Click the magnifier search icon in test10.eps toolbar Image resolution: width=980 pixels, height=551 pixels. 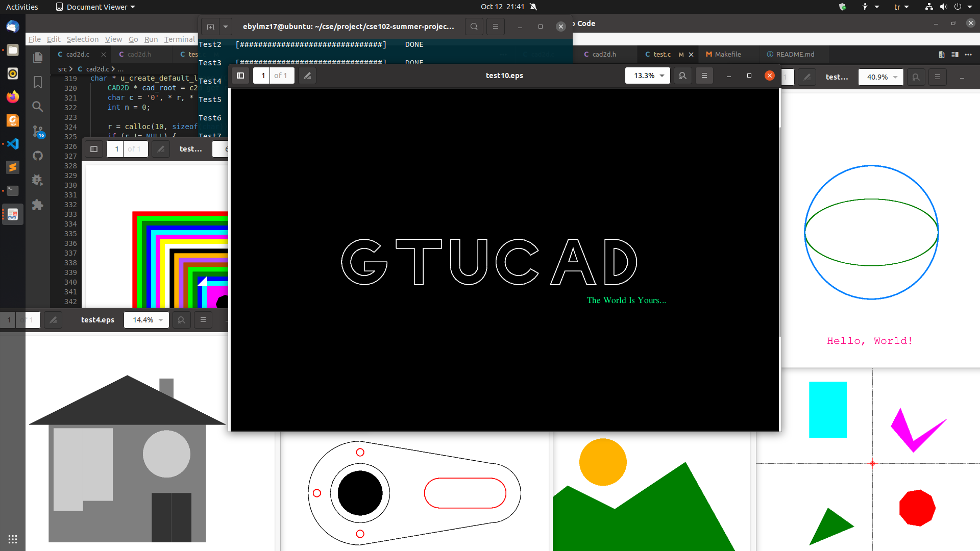coord(682,76)
